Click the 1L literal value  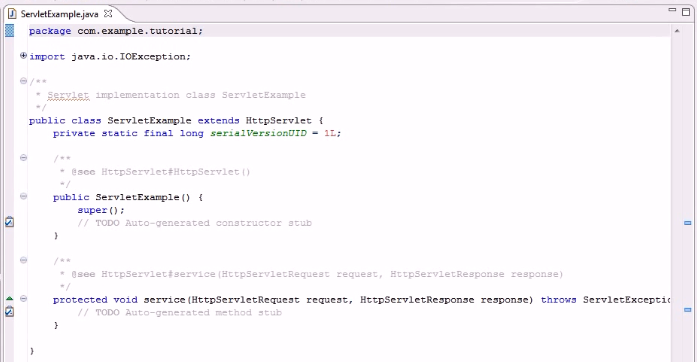[x=330, y=133]
